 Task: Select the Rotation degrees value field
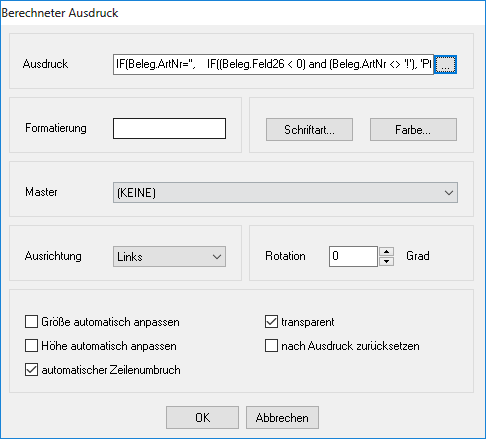point(353,256)
